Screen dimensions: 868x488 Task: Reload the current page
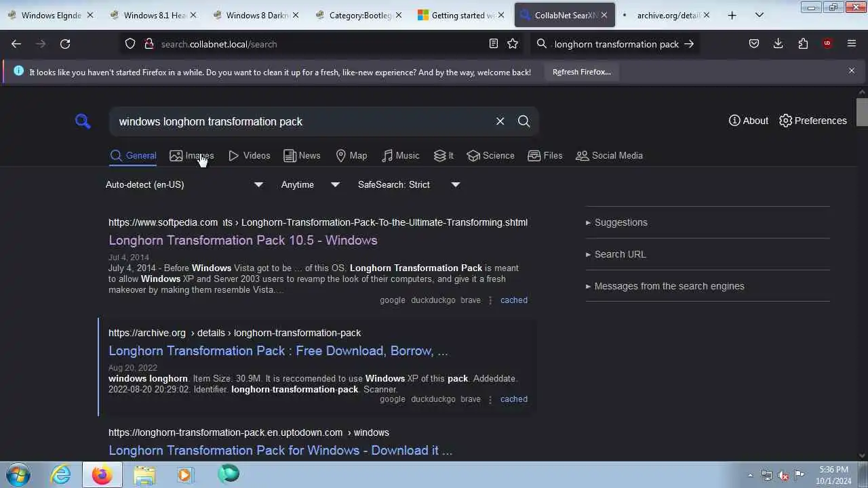pyautogui.click(x=65, y=44)
